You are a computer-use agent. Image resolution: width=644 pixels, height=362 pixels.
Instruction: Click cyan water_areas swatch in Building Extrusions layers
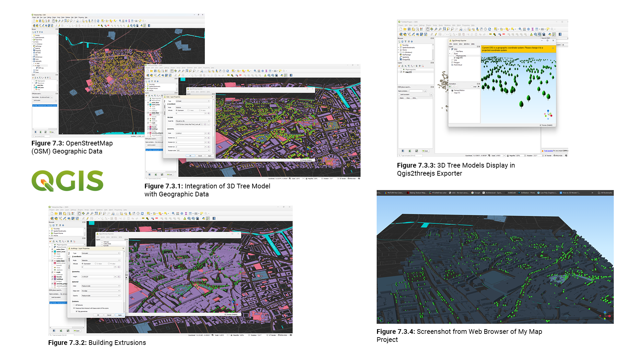pyautogui.click(x=55, y=252)
